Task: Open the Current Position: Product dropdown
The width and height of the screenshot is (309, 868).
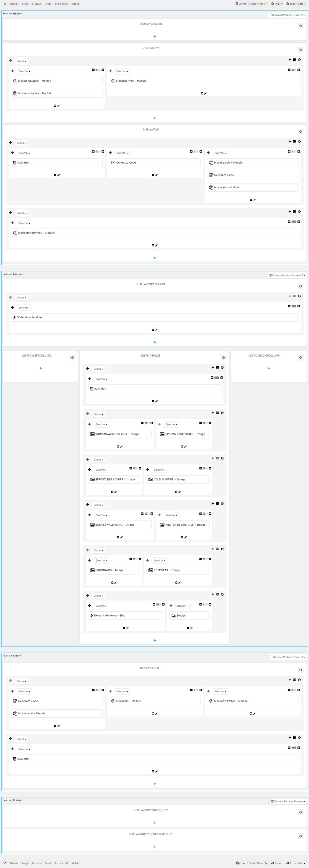Action: (x=288, y=801)
